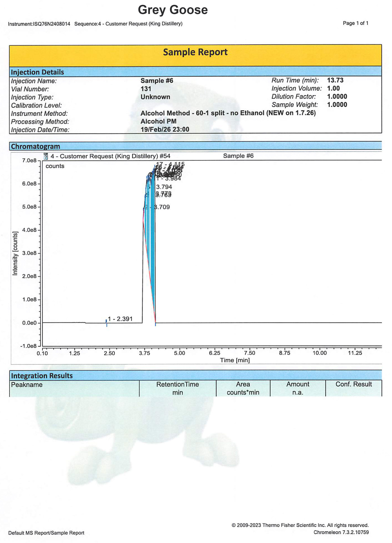Screen dimensions: 392x543
Task: Click Injection Type value 'Unknown'
Action: point(155,97)
